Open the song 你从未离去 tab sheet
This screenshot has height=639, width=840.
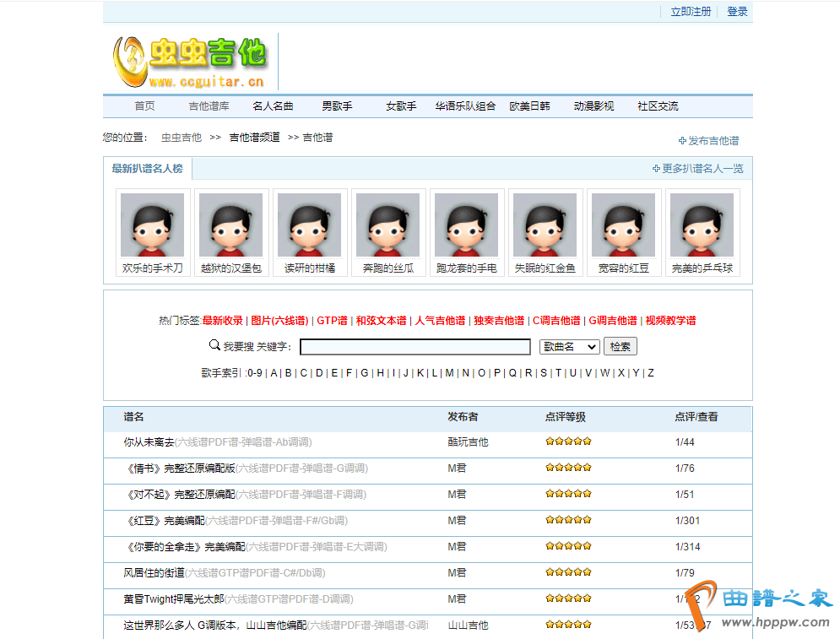click(149, 442)
